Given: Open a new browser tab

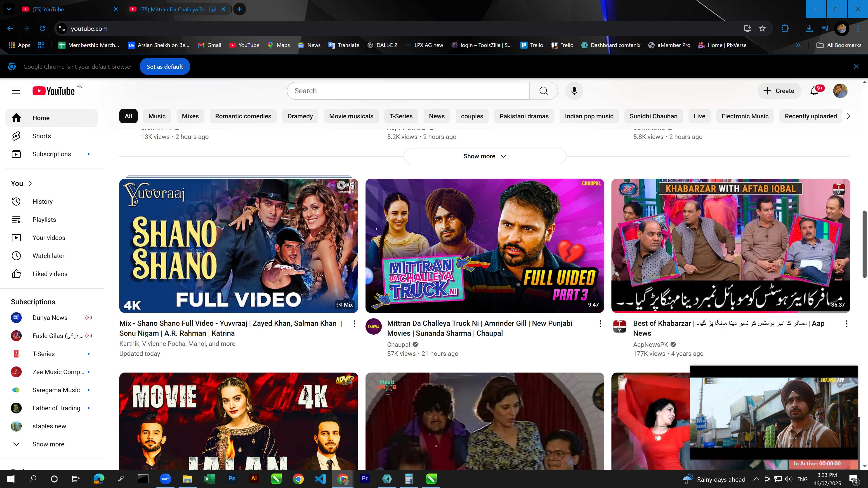Looking at the screenshot, I should (x=240, y=9).
